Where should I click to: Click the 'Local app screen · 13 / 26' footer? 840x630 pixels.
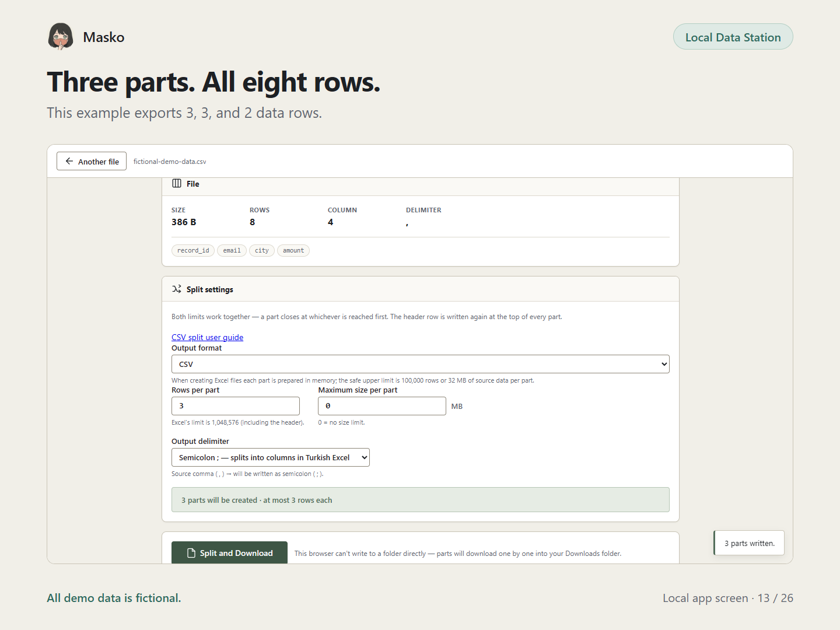tap(728, 598)
